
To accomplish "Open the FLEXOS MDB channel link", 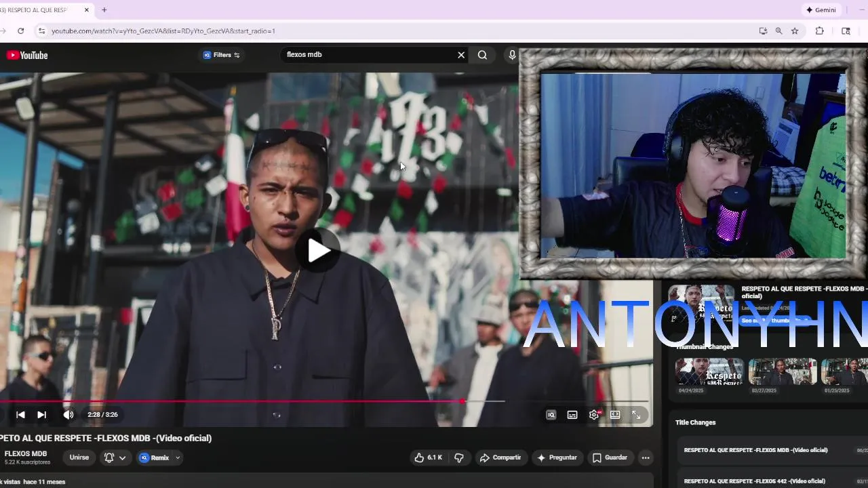I will click(26, 453).
